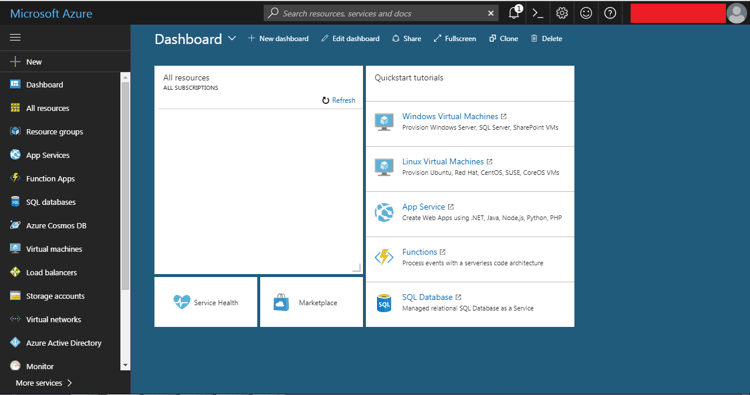Launch Cloud Shell from top bar
750x395 pixels.
tap(538, 13)
